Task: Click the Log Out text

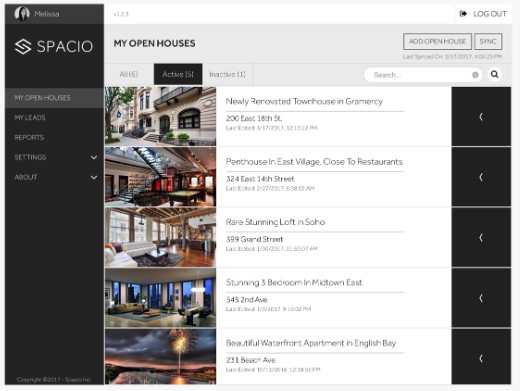Action: pyautogui.click(x=490, y=14)
